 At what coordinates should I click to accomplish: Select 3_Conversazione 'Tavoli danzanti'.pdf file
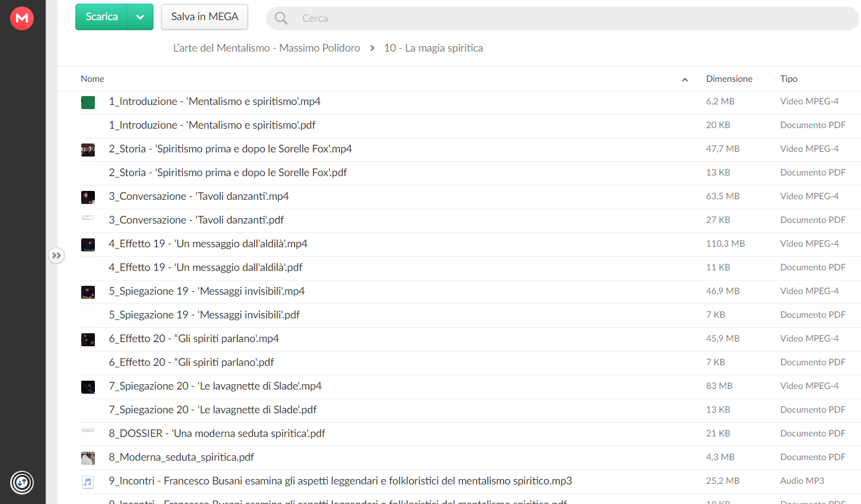468,221
